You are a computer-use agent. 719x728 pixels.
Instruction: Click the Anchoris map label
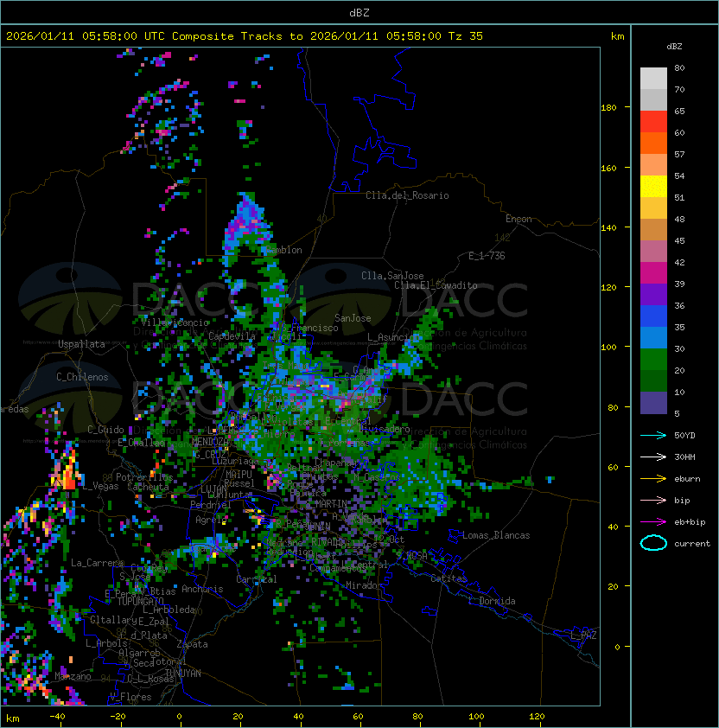pyautogui.click(x=202, y=589)
